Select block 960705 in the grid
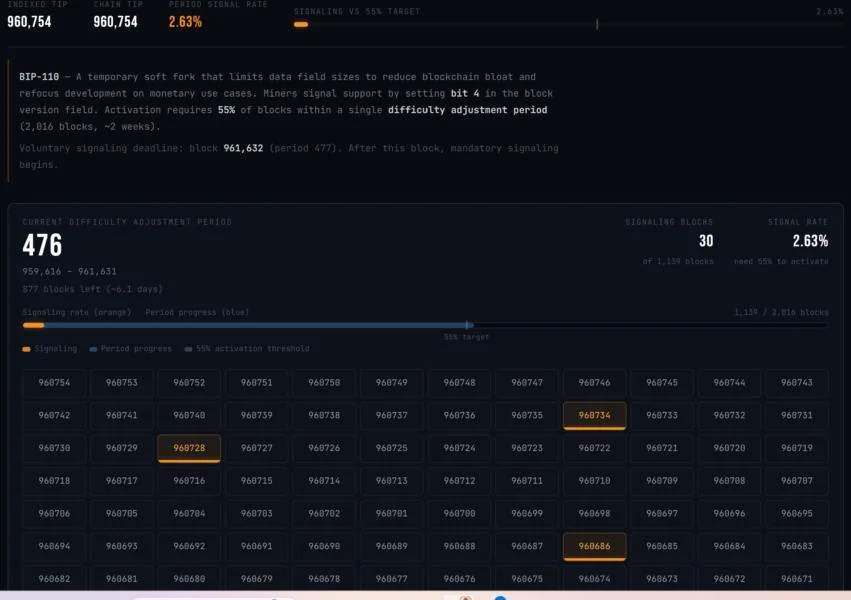851x600 pixels. click(122, 513)
